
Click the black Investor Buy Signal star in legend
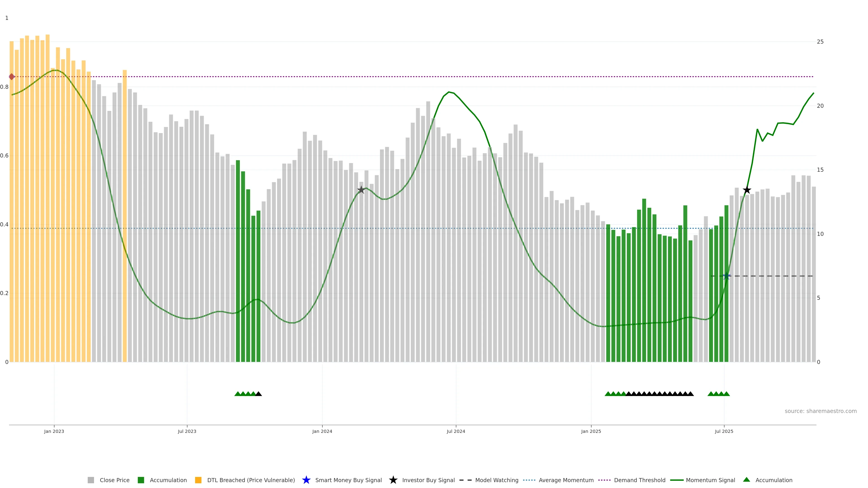click(x=393, y=480)
